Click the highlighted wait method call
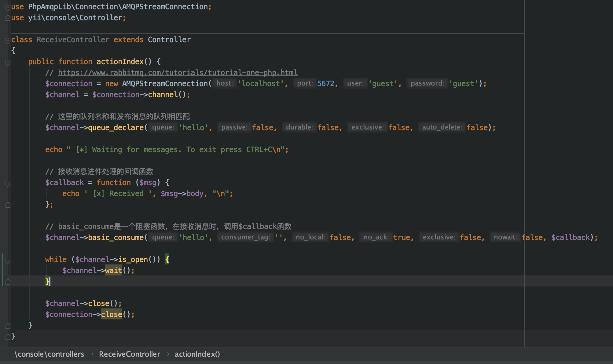 [113, 271]
